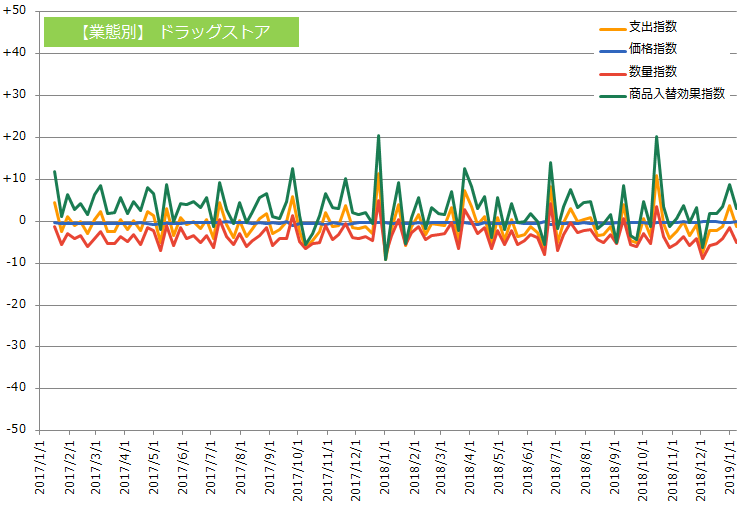The image size is (742, 509).
Task: Click the 2017/2/1 x-axis date label
Action: tap(70, 468)
